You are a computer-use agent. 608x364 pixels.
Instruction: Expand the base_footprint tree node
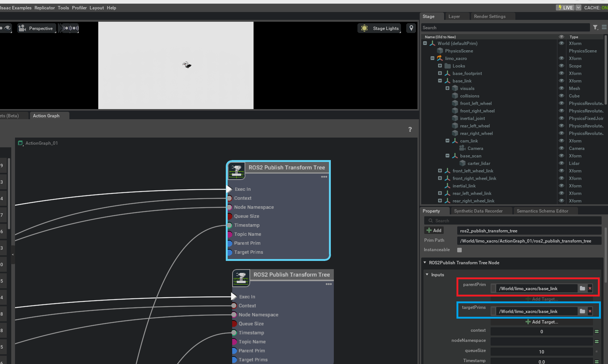[440, 73]
